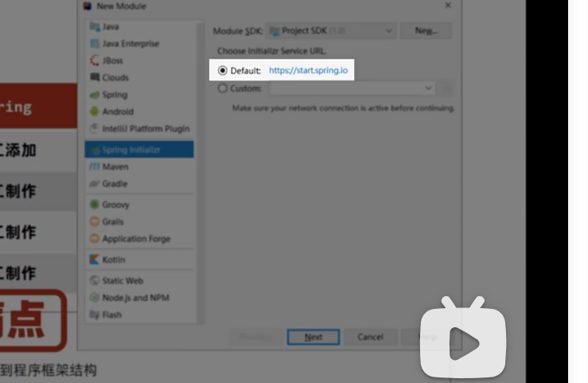
Task: Click the New... SDK button
Action: 426,31
